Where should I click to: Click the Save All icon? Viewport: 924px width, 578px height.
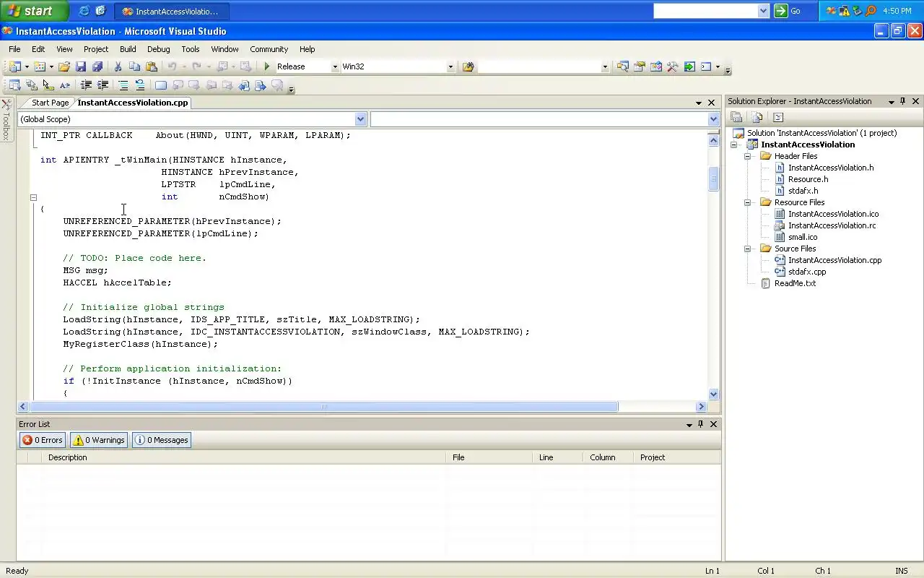click(x=97, y=66)
